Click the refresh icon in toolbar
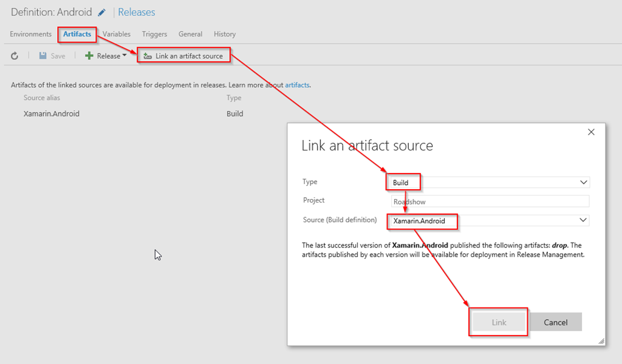622x364 pixels. 15,56
